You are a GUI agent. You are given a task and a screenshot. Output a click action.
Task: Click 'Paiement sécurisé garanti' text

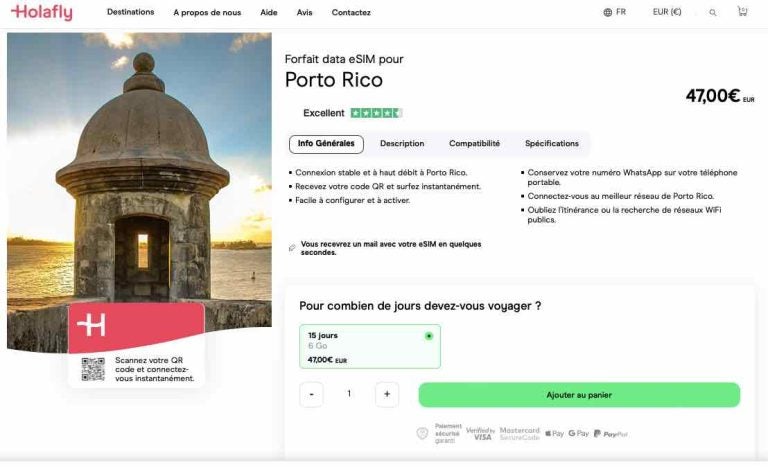[x=448, y=434]
